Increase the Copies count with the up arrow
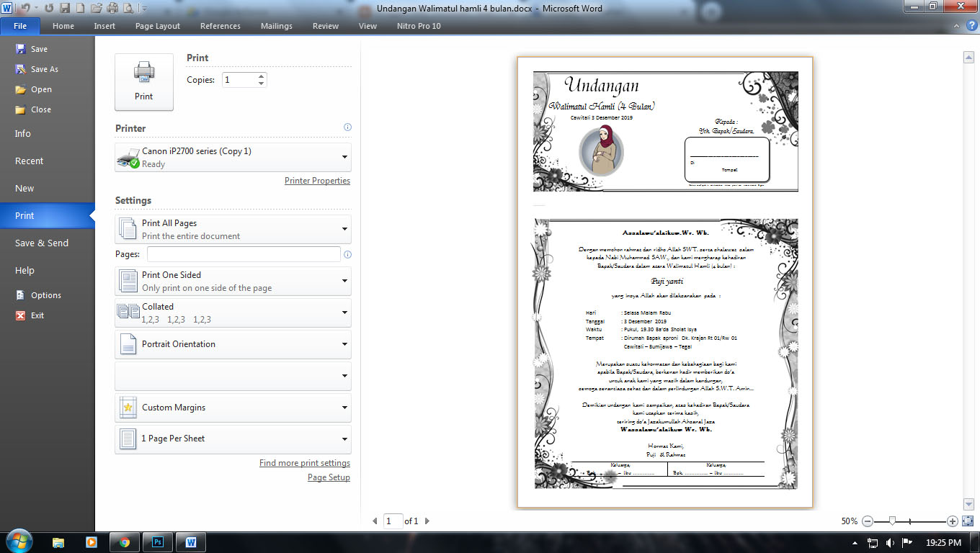The height and width of the screenshot is (553, 980). [x=261, y=76]
